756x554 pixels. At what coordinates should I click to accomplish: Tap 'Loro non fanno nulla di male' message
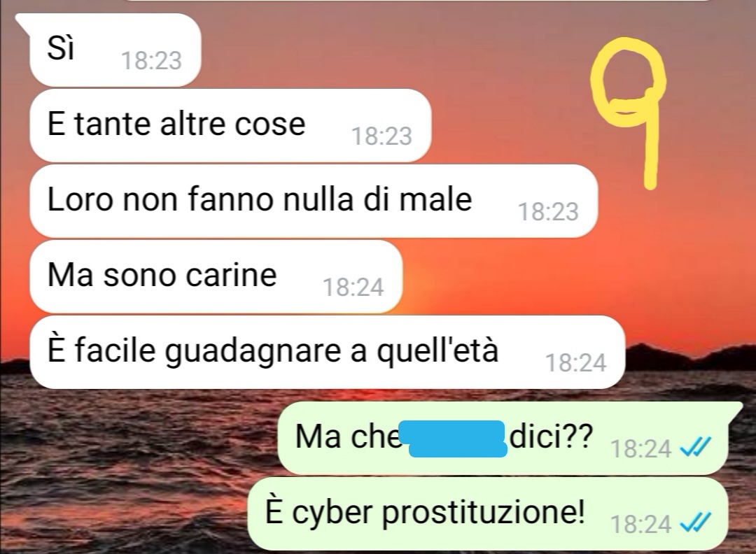314,201
